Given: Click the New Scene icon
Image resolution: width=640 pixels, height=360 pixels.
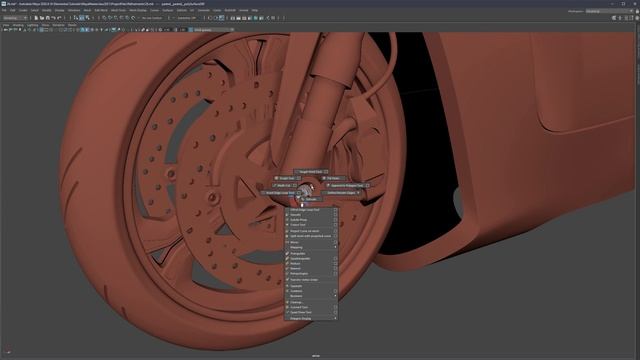Looking at the screenshot, I should tap(36, 18).
